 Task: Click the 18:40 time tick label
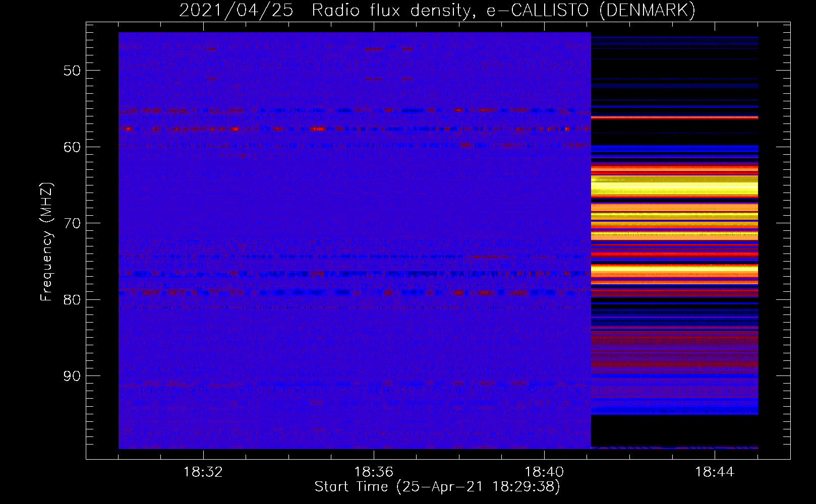544,472
